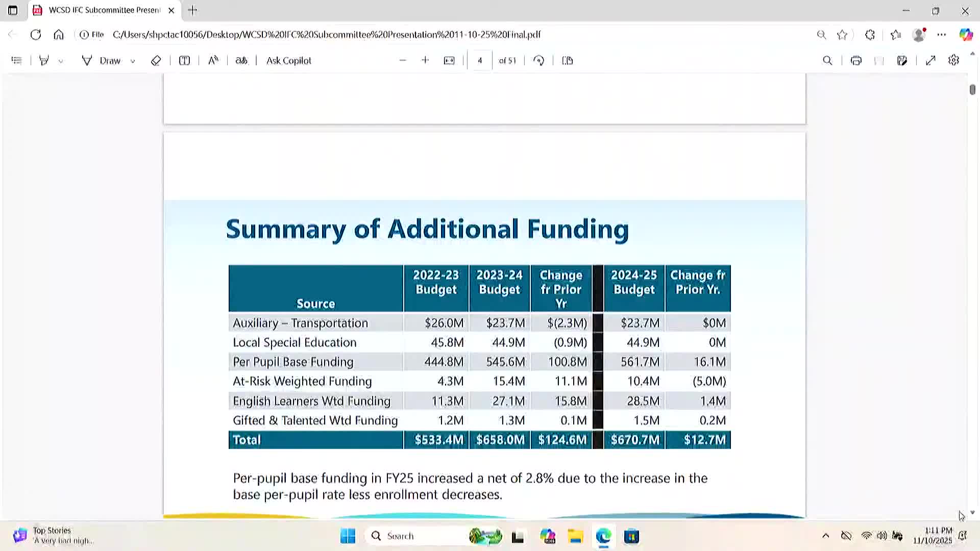
Task: Open Ask Copilot for the PDF
Action: tap(288, 60)
